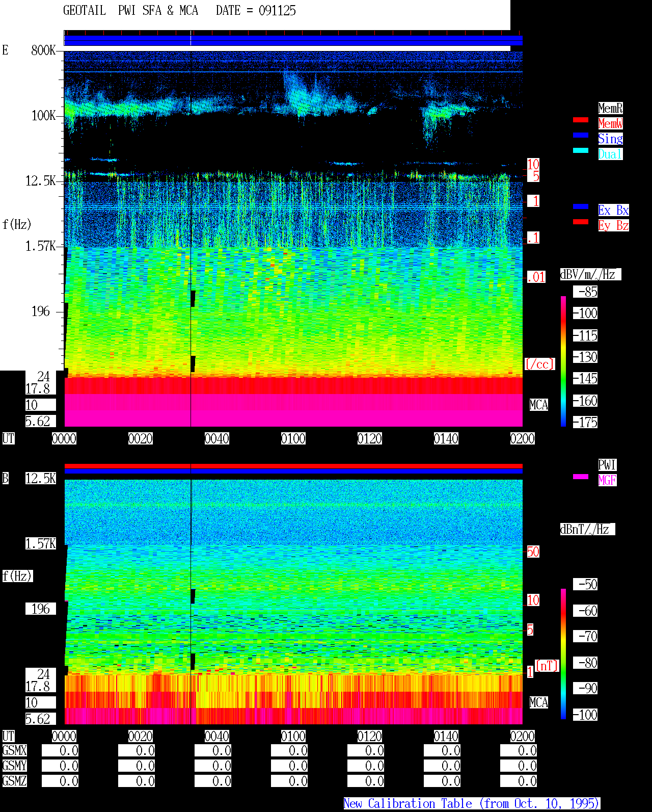Click the 'Ex Bx' legend label
This screenshot has height=812, width=652.
tap(613, 210)
